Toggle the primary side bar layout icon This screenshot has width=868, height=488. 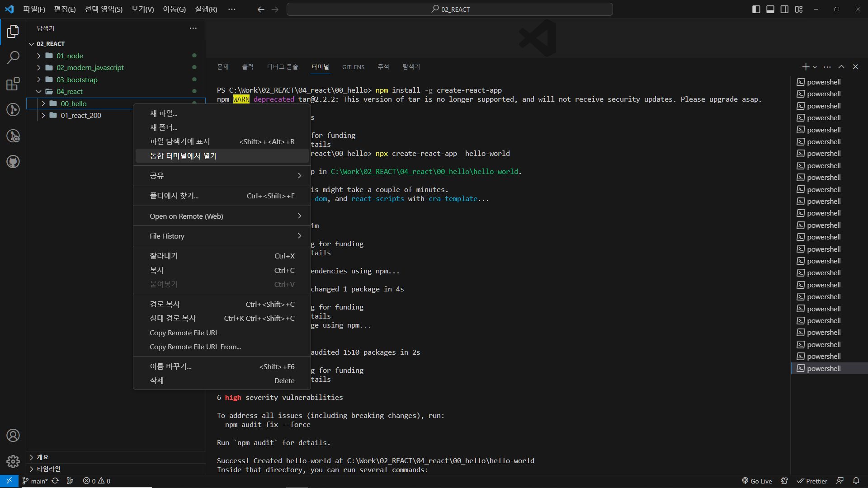click(756, 9)
